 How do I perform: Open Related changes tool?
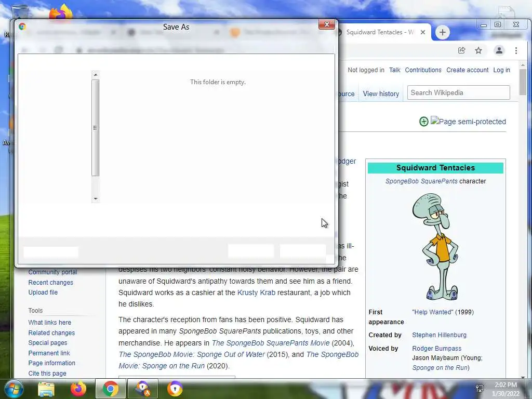[x=51, y=333]
